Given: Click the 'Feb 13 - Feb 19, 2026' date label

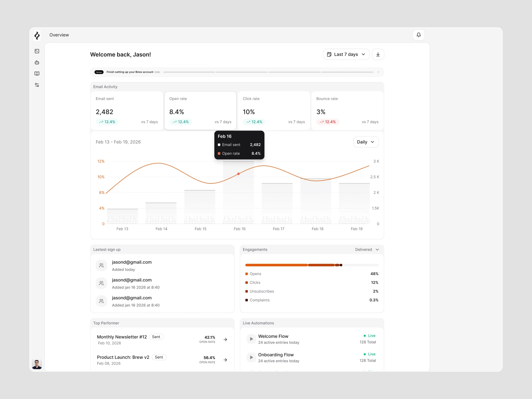Looking at the screenshot, I should coord(118,142).
